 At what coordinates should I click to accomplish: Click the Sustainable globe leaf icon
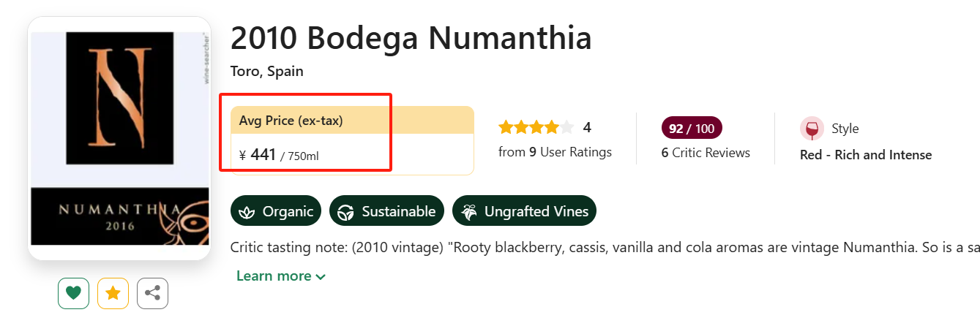click(x=346, y=212)
